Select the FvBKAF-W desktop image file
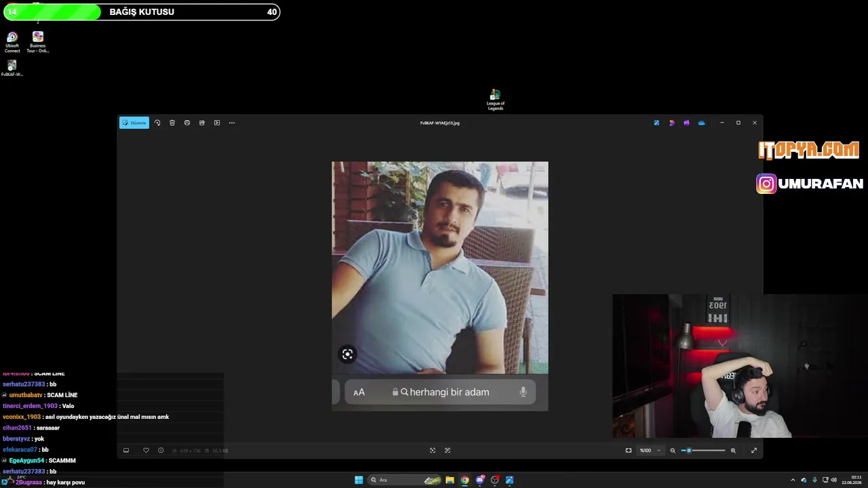 pos(12,68)
